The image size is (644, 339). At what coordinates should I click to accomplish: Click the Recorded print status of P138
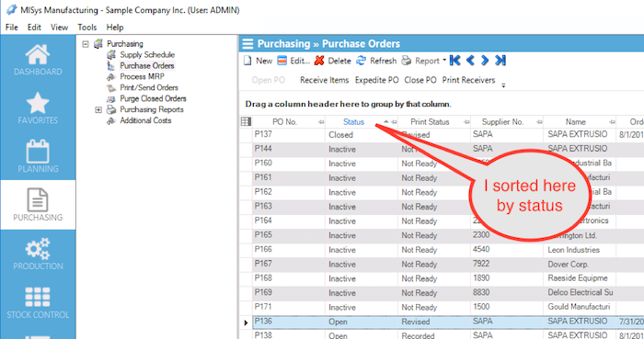pyautogui.click(x=434, y=334)
